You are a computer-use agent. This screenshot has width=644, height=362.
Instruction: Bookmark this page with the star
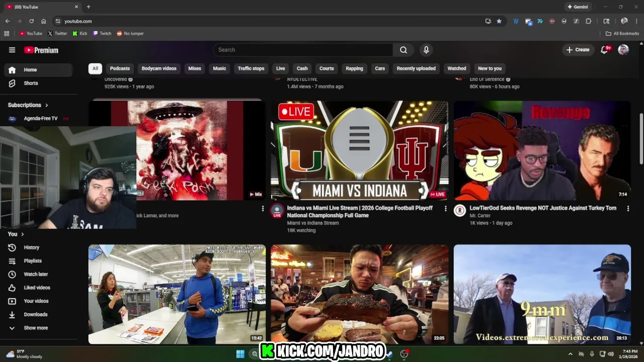tap(499, 21)
